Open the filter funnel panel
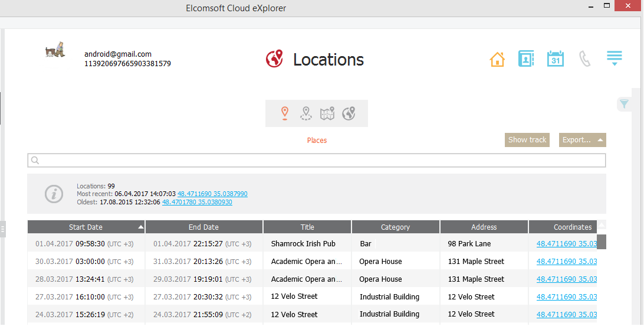Screen dimensions: 644x326 [x=623, y=105]
